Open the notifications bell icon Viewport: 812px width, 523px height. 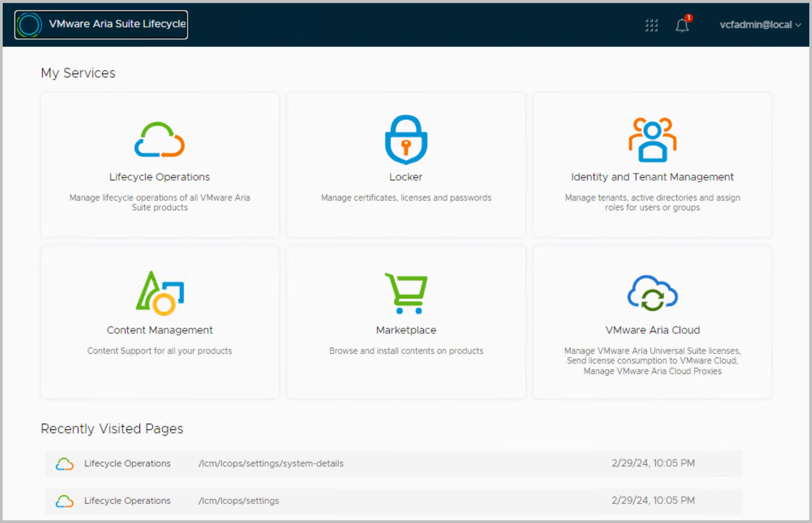(x=682, y=25)
